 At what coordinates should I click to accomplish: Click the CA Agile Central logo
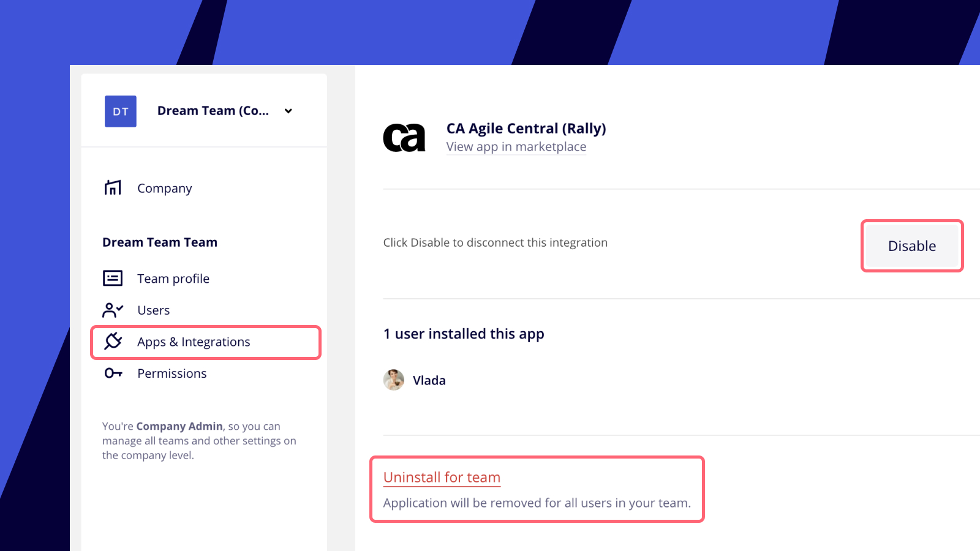[x=404, y=138]
